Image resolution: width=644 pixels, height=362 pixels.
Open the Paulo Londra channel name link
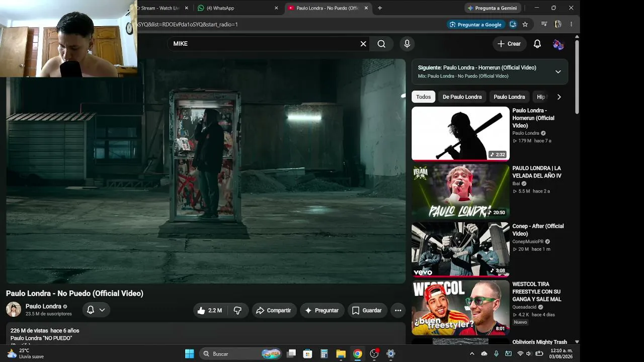tap(43, 306)
